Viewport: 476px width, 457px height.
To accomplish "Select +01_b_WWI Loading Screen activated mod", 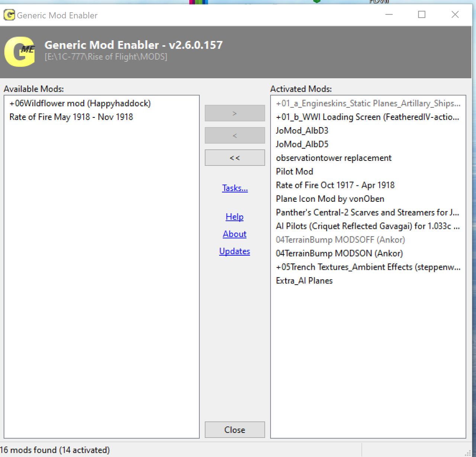I will tap(367, 117).
